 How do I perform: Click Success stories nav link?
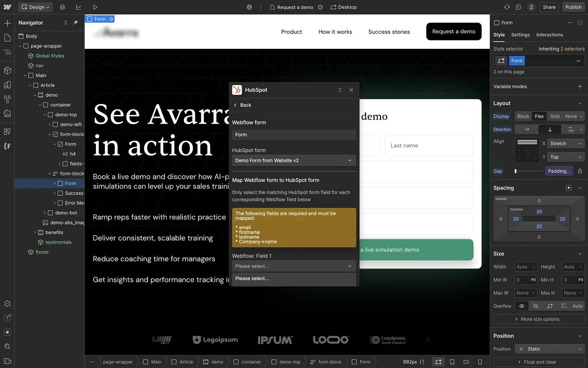389,32
